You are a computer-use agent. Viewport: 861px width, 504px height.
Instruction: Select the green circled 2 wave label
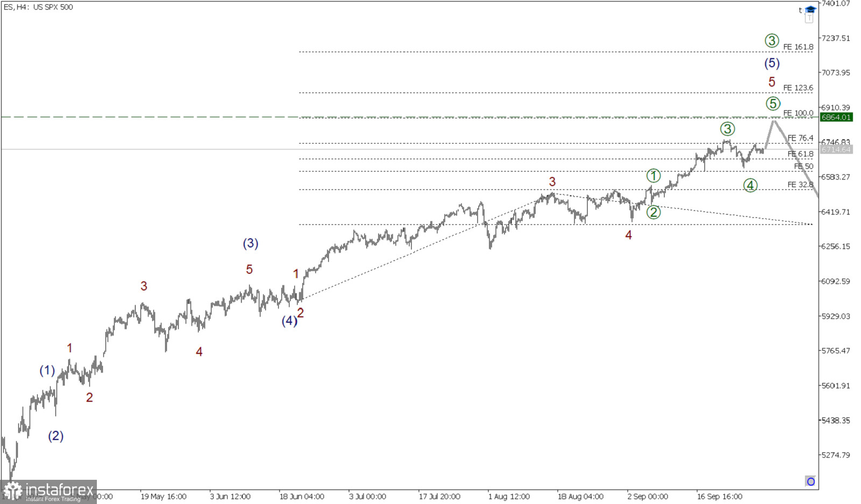(x=653, y=212)
